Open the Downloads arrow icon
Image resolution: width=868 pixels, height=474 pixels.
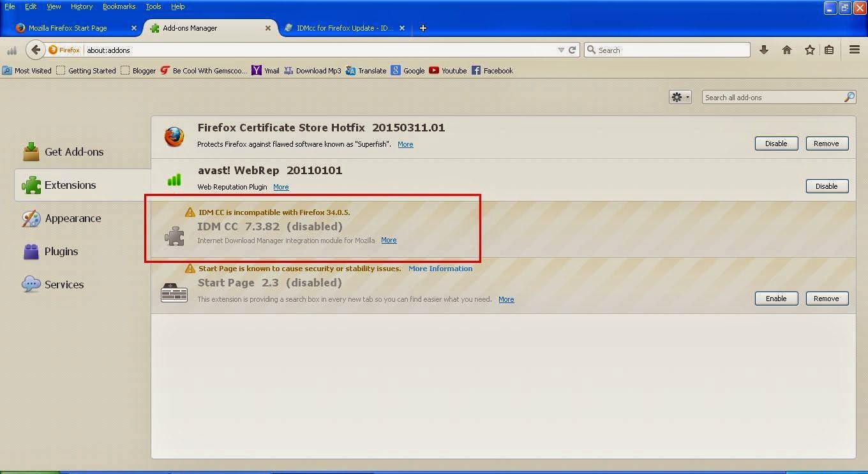point(764,49)
